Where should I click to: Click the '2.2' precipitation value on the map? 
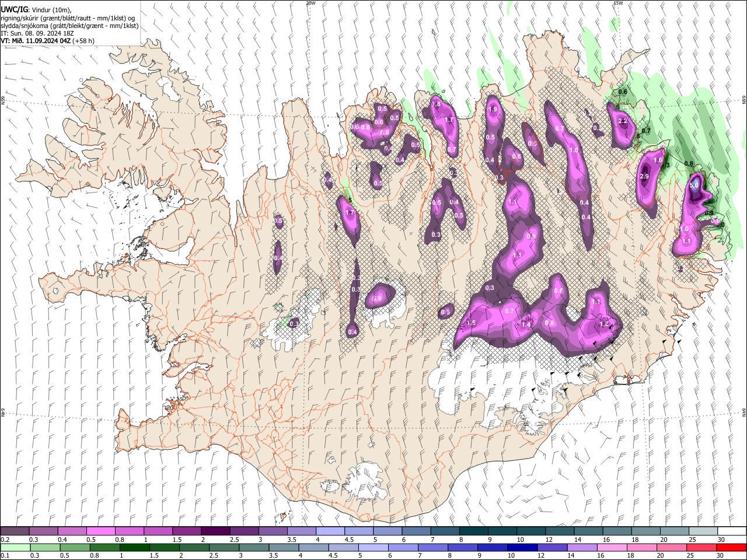622,121
